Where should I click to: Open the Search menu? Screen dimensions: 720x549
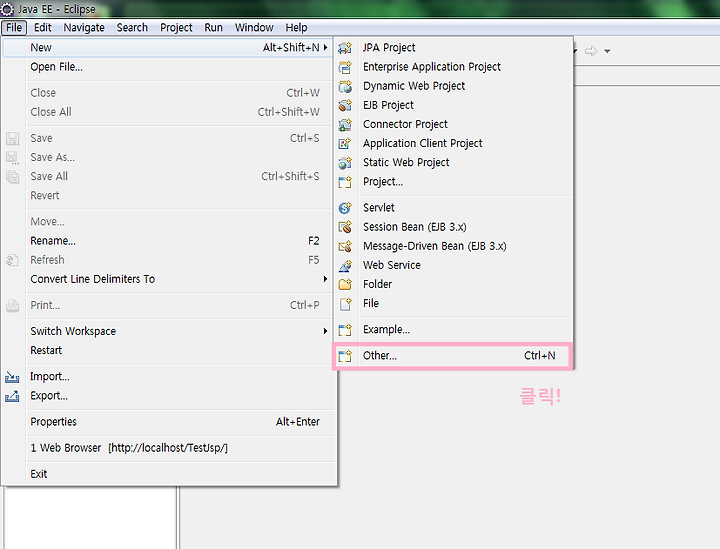point(132,28)
